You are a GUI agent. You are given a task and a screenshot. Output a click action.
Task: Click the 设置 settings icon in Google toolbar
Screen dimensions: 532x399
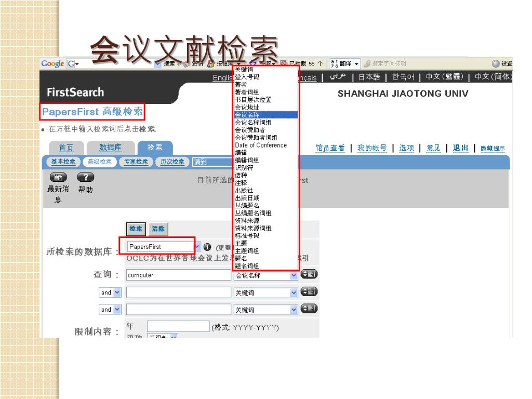[496, 63]
